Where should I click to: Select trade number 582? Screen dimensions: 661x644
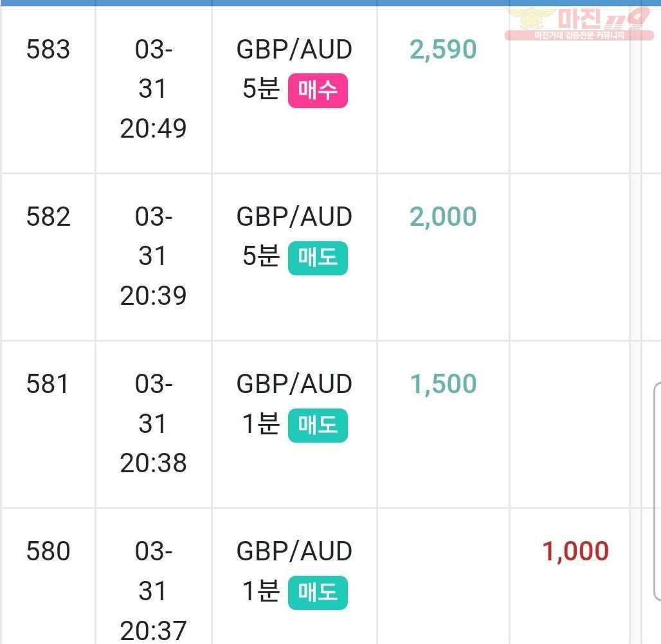[x=48, y=217]
